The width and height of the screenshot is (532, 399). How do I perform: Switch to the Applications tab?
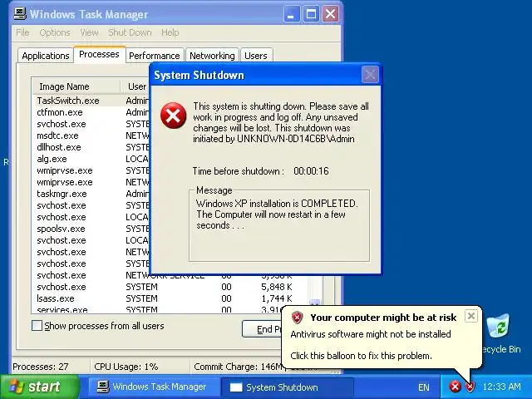[46, 56]
